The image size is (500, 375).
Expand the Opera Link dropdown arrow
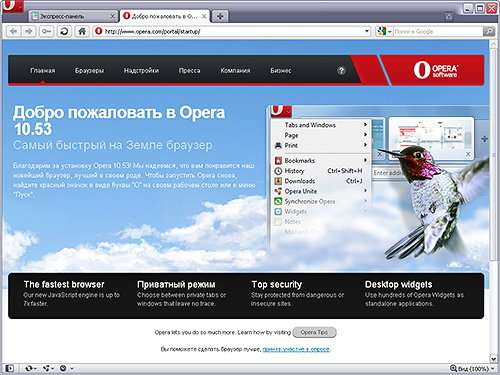(35, 369)
